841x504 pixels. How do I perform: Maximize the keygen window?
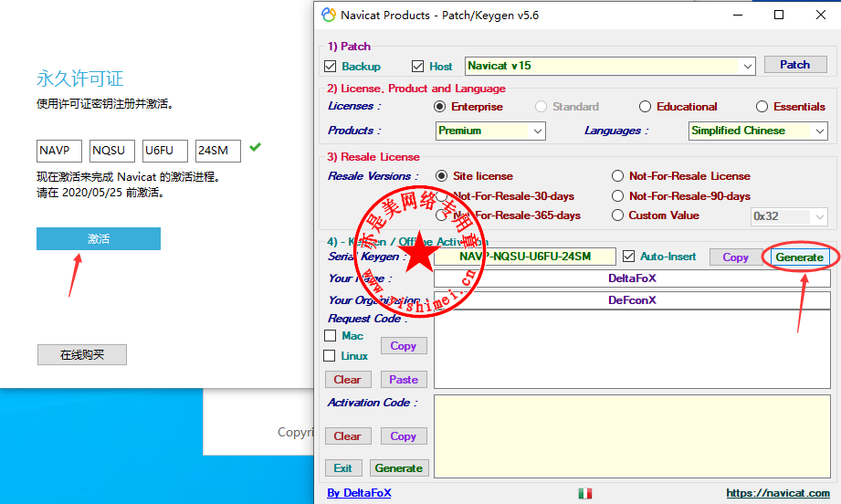click(x=779, y=15)
